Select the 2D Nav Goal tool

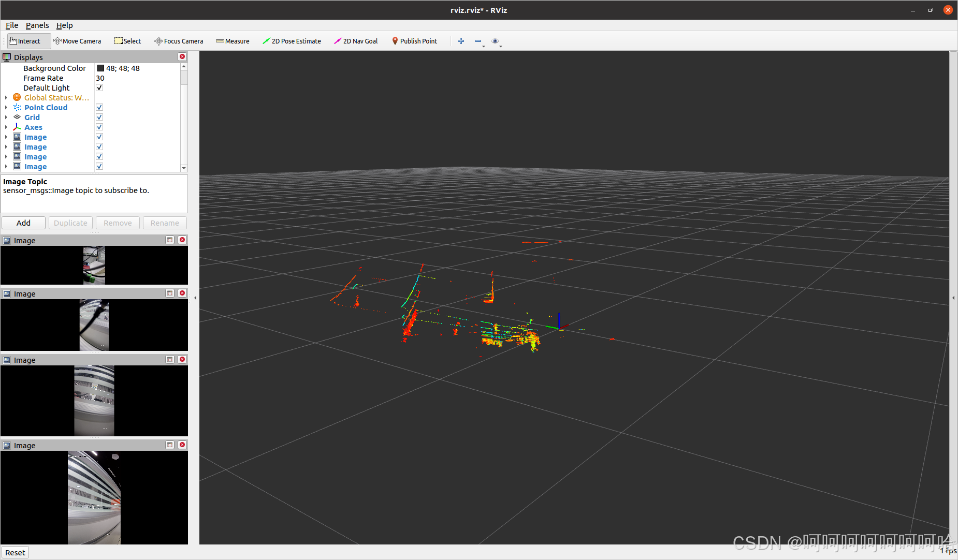(356, 41)
